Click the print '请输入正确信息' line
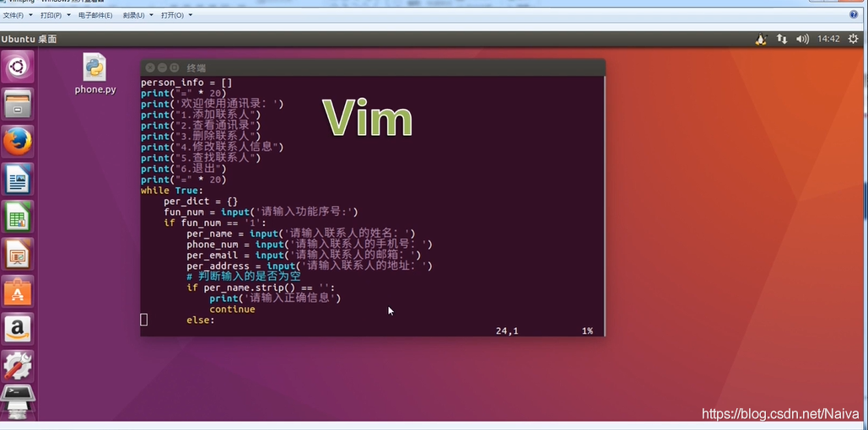Image resolution: width=868 pixels, height=430 pixels. [x=275, y=298]
